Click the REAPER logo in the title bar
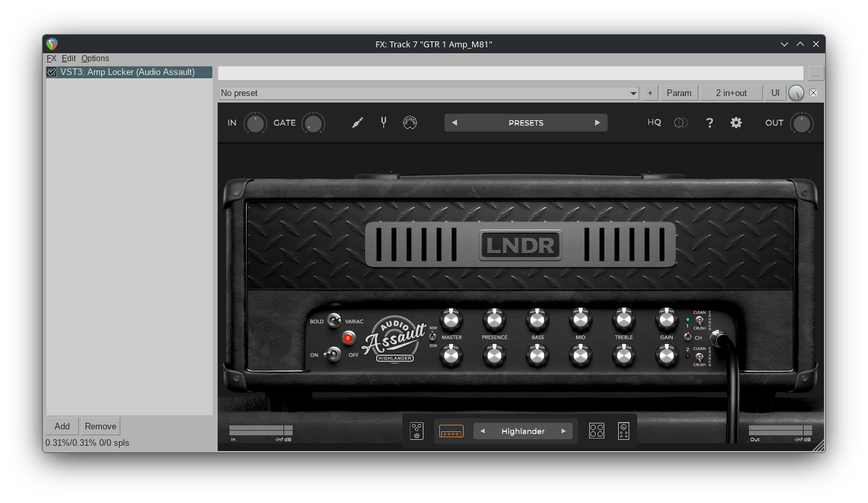Image resolution: width=868 pixels, height=503 pixels. (x=52, y=44)
